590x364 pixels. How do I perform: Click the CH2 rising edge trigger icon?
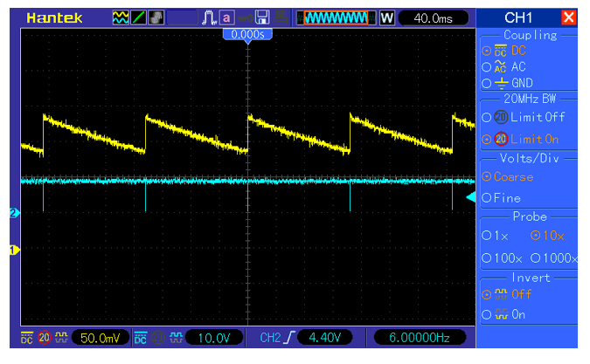tap(288, 337)
